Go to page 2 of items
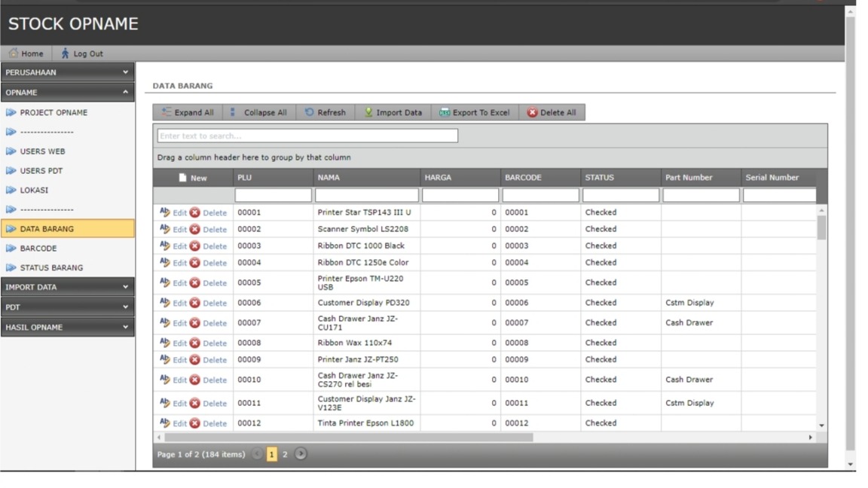This screenshot has width=868, height=488. (285, 454)
